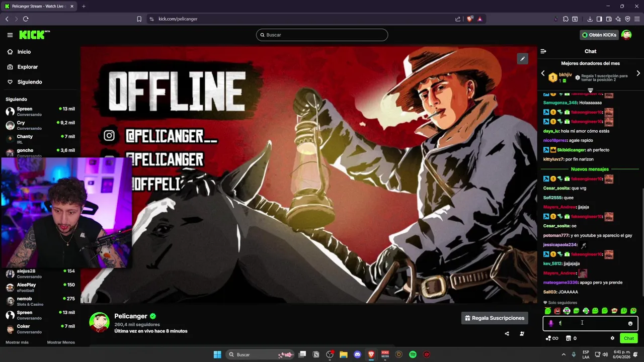
Task: Click the Pelicanger streamer avatar
Action: coord(99,322)
